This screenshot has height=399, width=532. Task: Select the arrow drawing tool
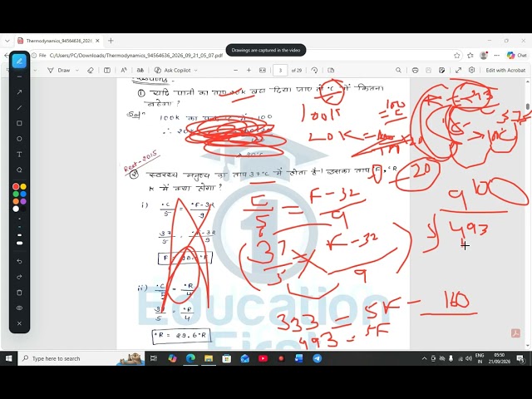[x=19, y=92]
